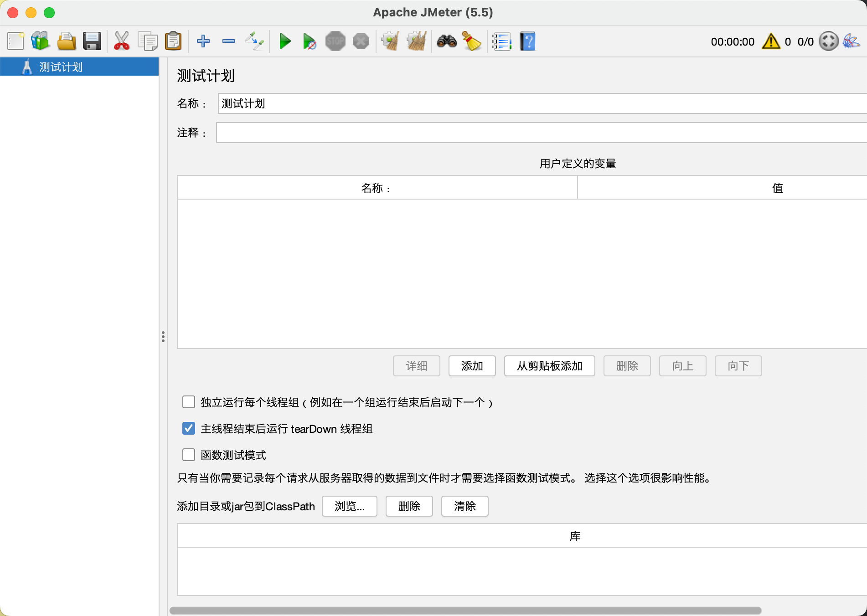867x616 pixels.
Task: Click the 浏览... ClassPath button
Action: point(349,506)
